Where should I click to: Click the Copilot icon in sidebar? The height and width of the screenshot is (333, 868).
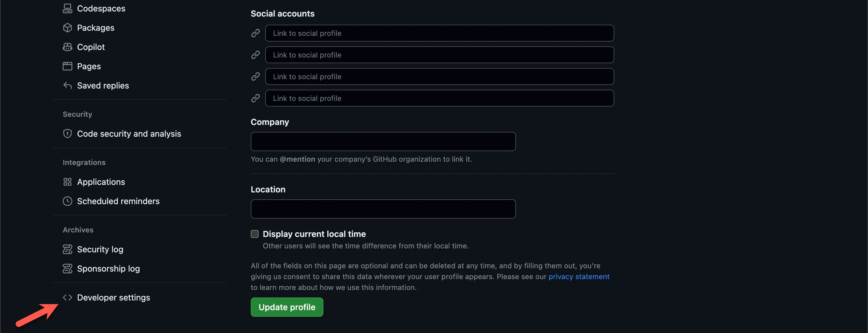pyautogui.click(x=68, y=47)
